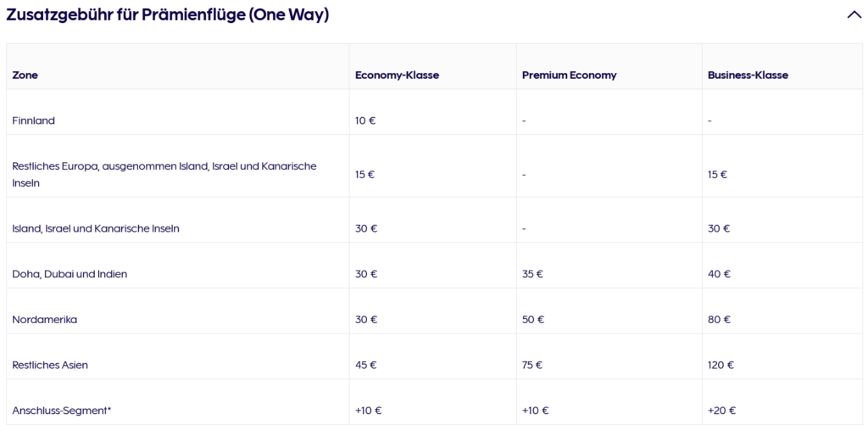The image size is (868, 431).
Task: Click the 'Restliches Asien' row label
Action: [x=50, y=365]
